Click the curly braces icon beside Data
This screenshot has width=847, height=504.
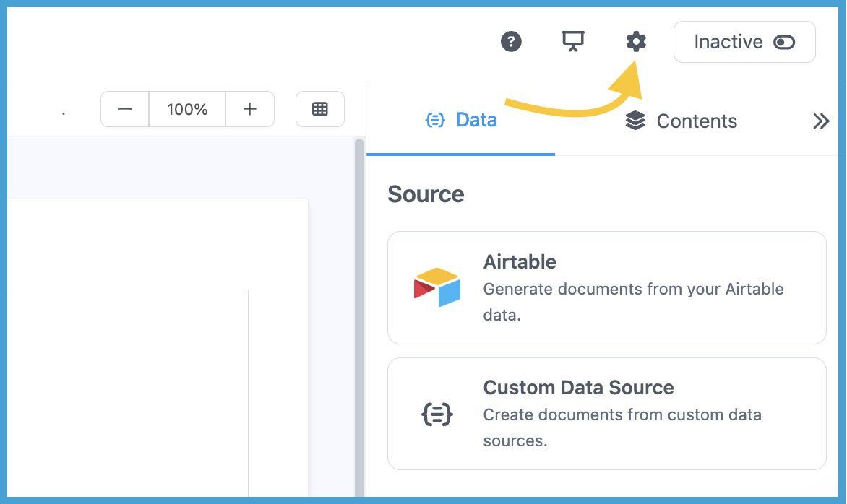(435, 121)
